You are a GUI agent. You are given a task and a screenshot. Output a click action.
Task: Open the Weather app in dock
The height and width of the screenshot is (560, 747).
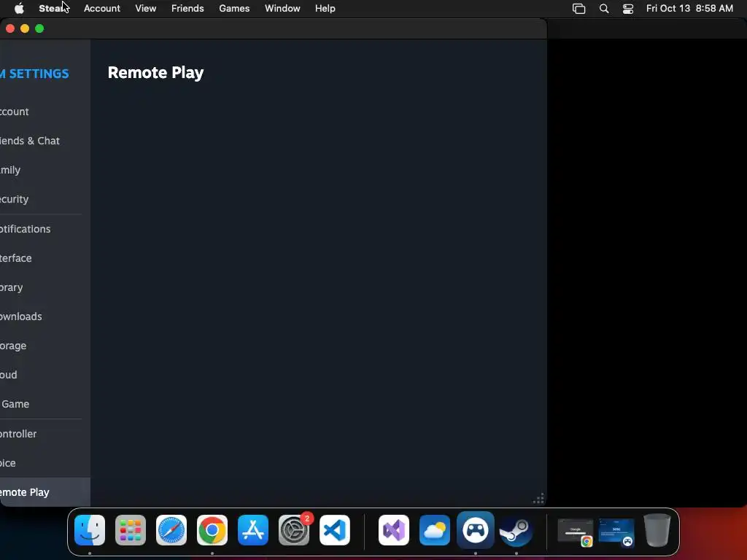tap(435, 530)
